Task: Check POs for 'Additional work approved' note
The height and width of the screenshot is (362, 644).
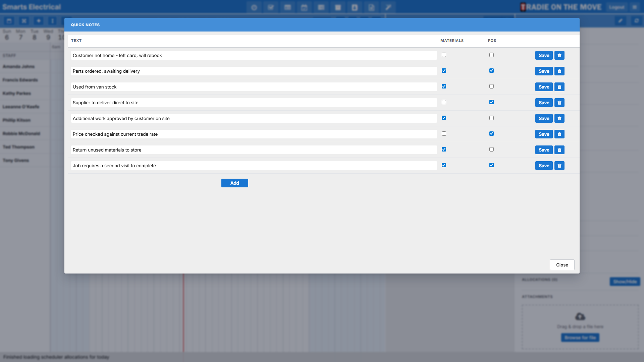Action: (491, 118)
